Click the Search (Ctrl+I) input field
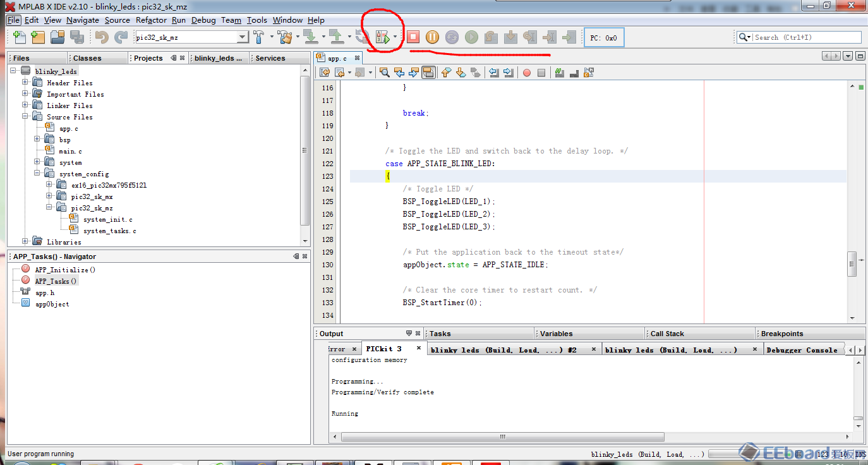 click(x=807, y=37)
